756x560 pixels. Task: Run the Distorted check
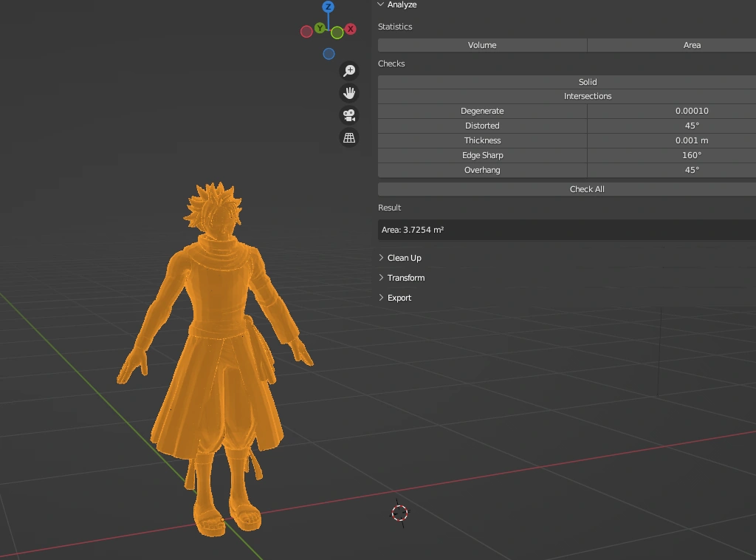482,126
